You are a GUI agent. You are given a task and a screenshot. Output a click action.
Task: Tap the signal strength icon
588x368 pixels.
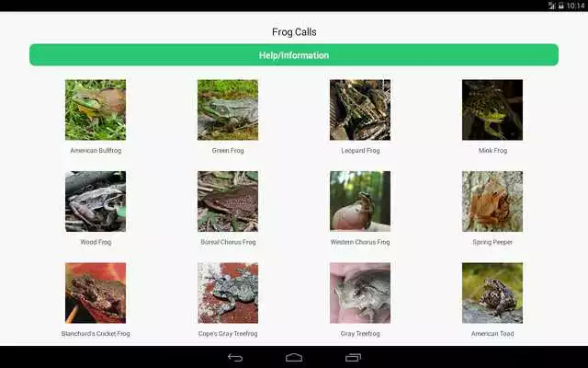click(x=551, y=6)
